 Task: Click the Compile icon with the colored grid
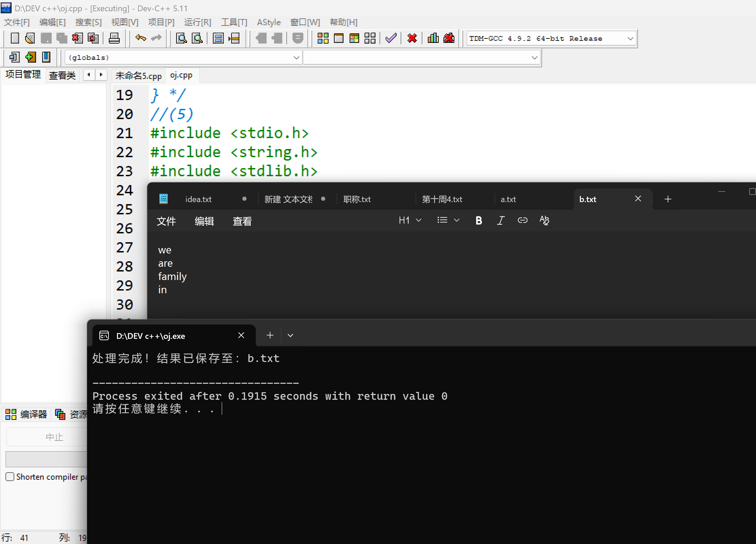click(x=323, y=38)
